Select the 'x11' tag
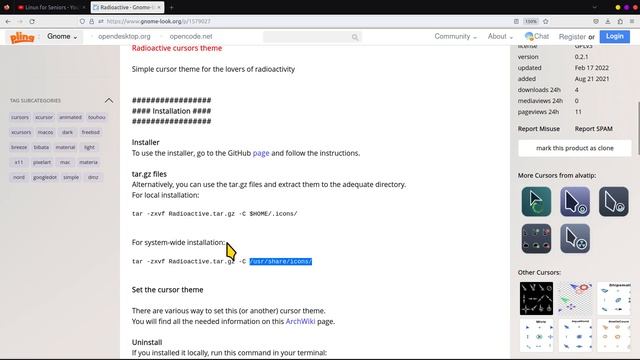Screen dimensions: 640x360 tap(19, 162)
